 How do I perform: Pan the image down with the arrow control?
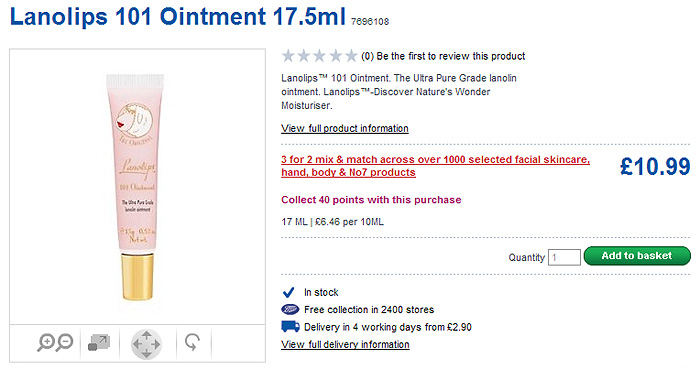point(146,354)
